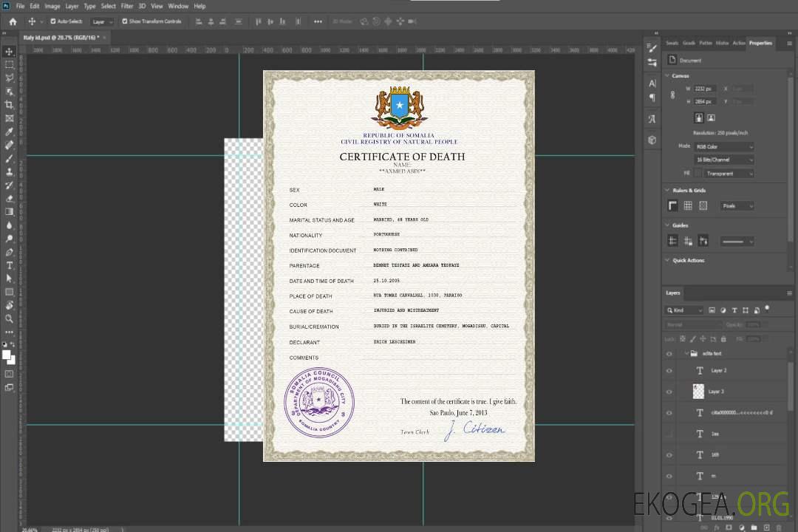The image size is (798, 532).
Task: Select the Eraser tool
Action: (9, 199)
